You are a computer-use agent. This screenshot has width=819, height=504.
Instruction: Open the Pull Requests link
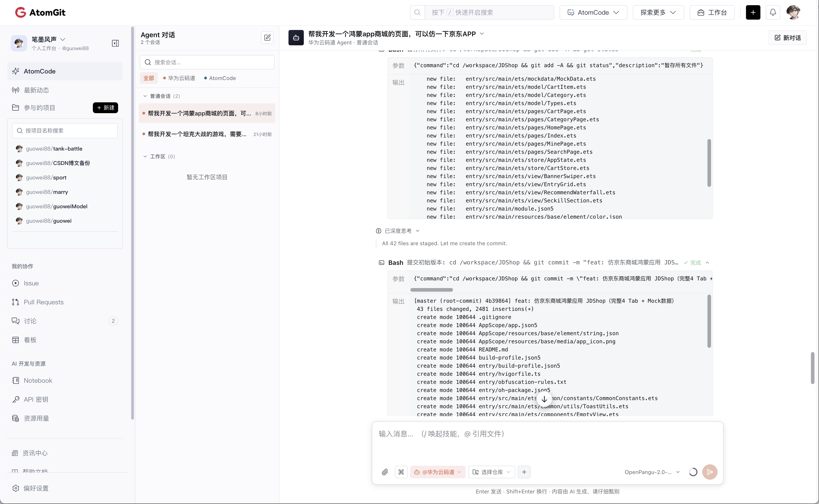[x=65, y=302]
